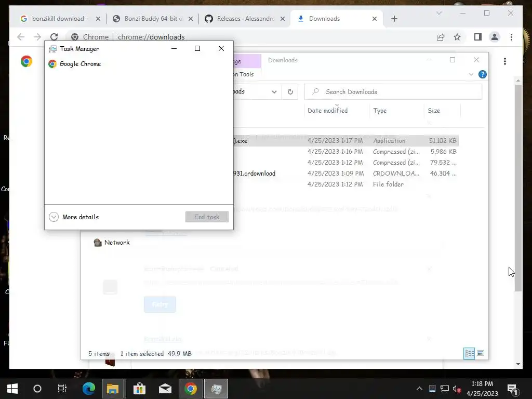Select Google Chrome in Task Manager
The height and width of the screenshot is (399, 532).
coord(139,64)
